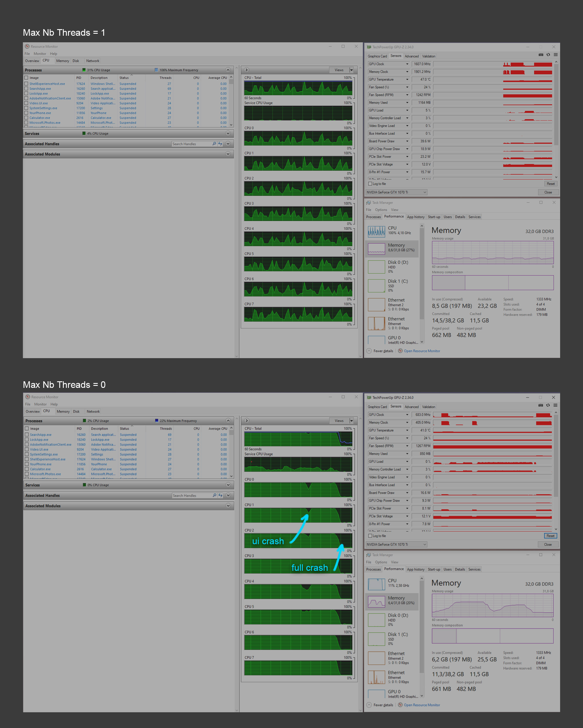Open the GPU Temperature dropdown beside 47.0 °C
Screen dimensions: 583x728
point(407,79)
